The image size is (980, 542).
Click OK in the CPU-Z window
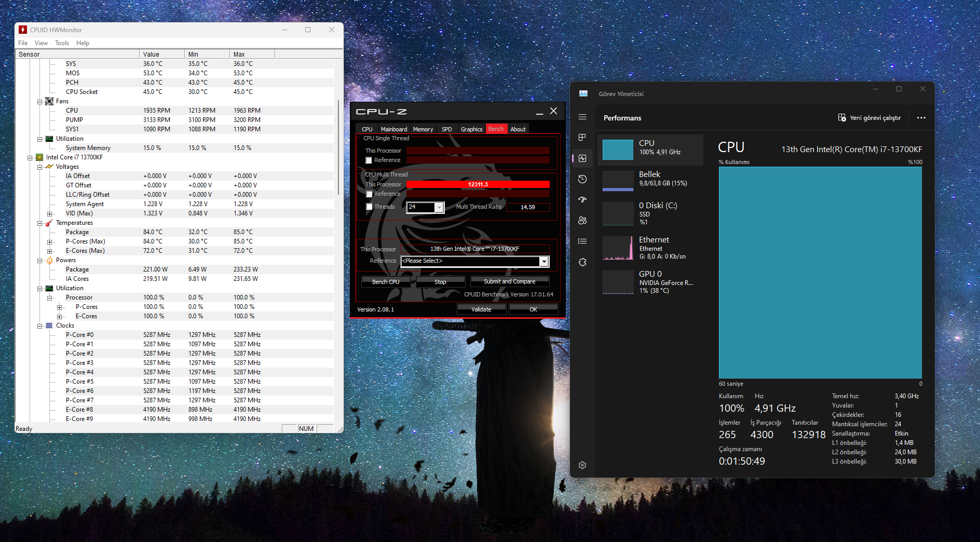[x=533, y=309]
